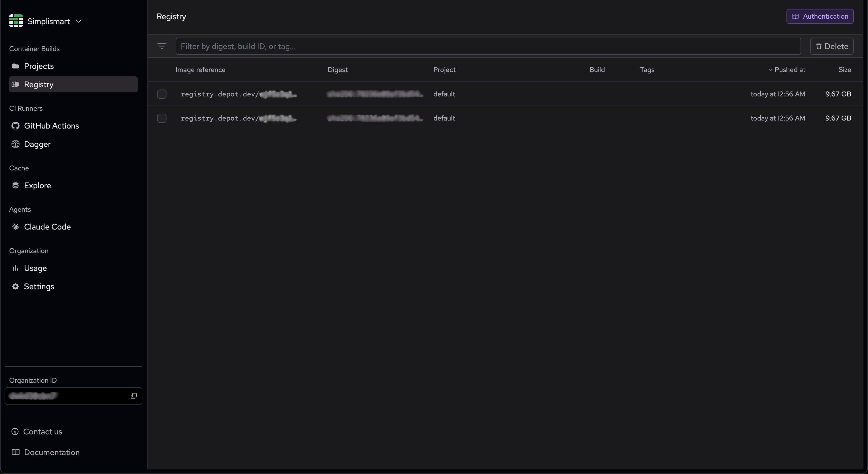Screen dimensions: 868x474
Task: Copy the Organization ID
Action: click(133, 396)
